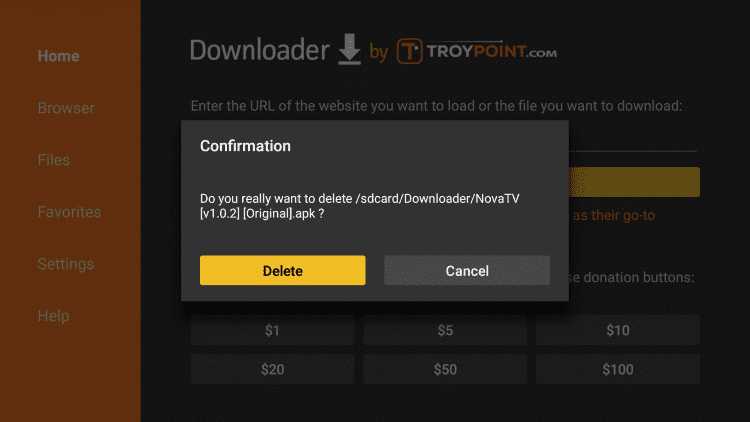
Task: Click the TroyPoint T logo icon
Action: click(x=409, y=51)
